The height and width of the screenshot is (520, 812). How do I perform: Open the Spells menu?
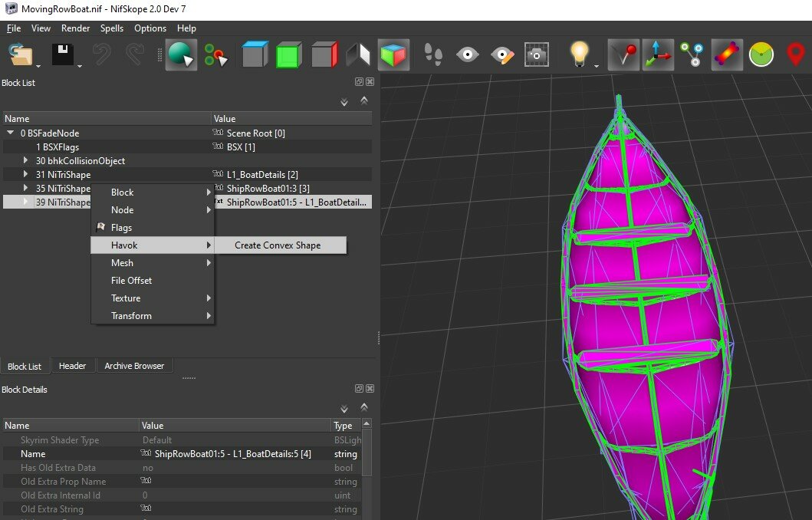click(x=112, y=28)
